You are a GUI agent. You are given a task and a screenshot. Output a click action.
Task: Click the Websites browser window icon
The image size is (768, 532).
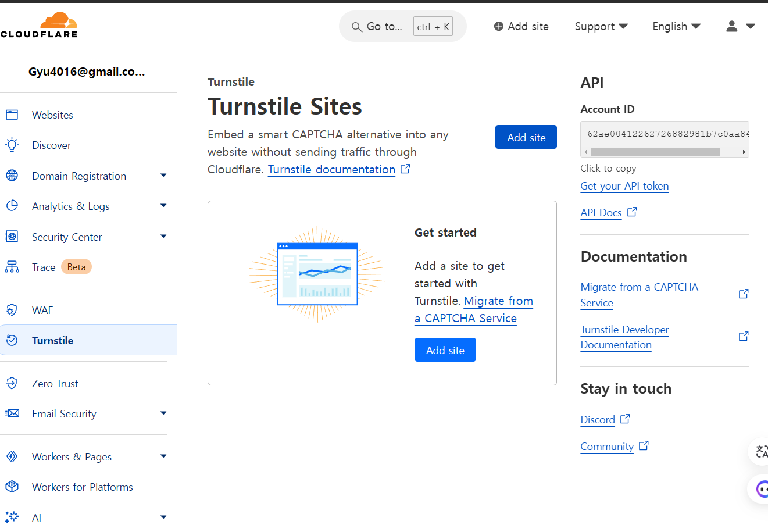12,115
